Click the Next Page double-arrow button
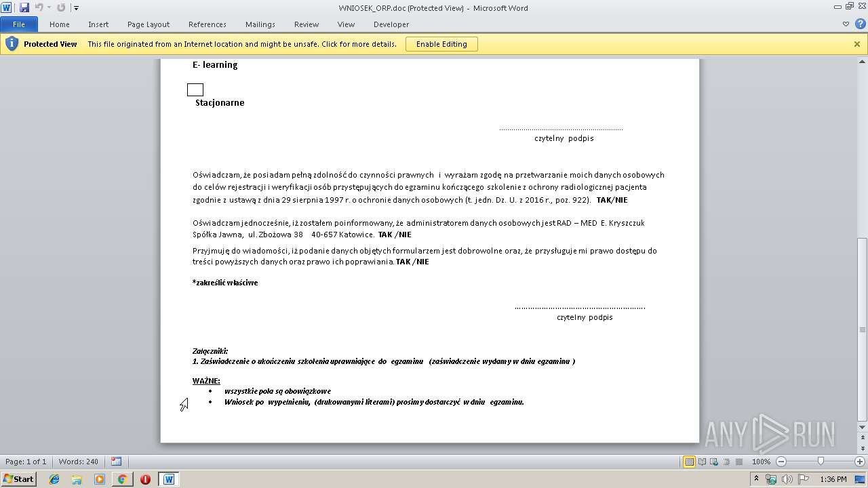The image size is (868, 488). click(862, 449)
